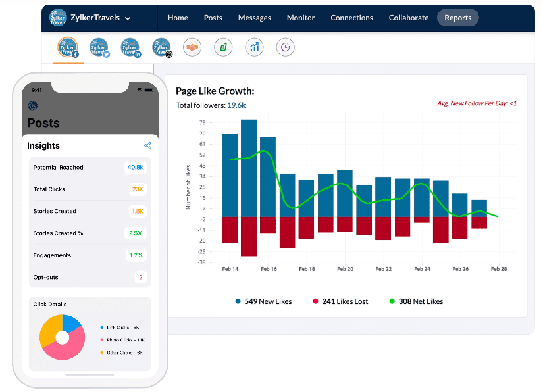The height and width of the screenshot is (392, 543).
Task: Tap the Potential Reached 40.8K value
Action: point(136,168)
